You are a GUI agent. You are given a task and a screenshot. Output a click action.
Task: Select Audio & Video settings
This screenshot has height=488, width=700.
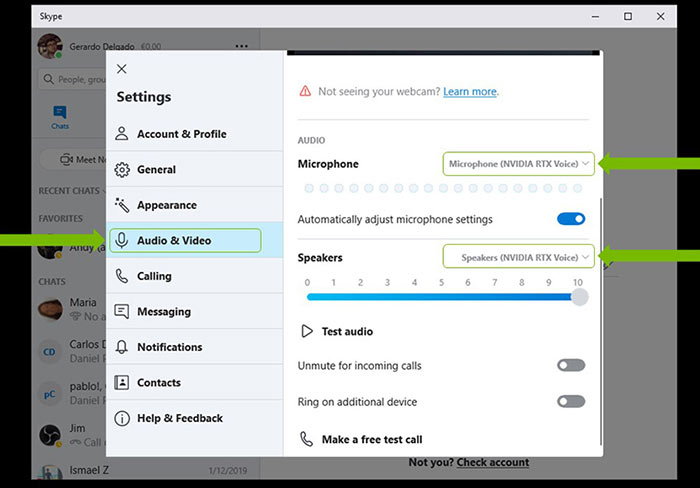(x=195, y=240)
